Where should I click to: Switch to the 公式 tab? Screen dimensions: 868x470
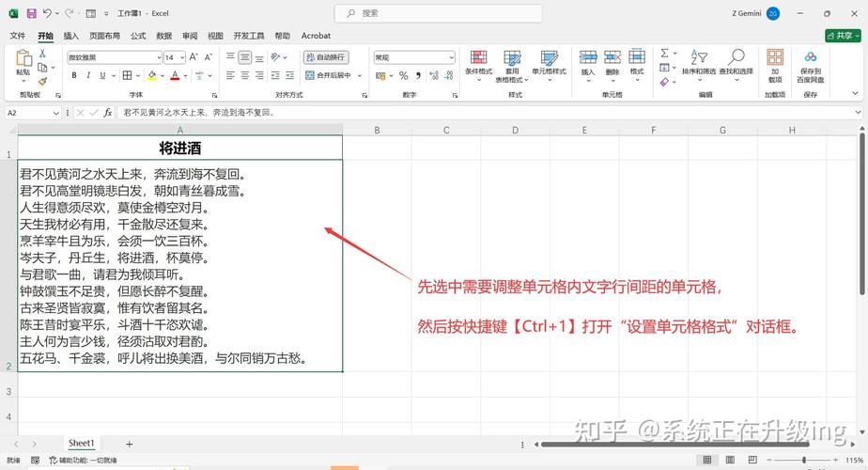[x=138, y=36]
